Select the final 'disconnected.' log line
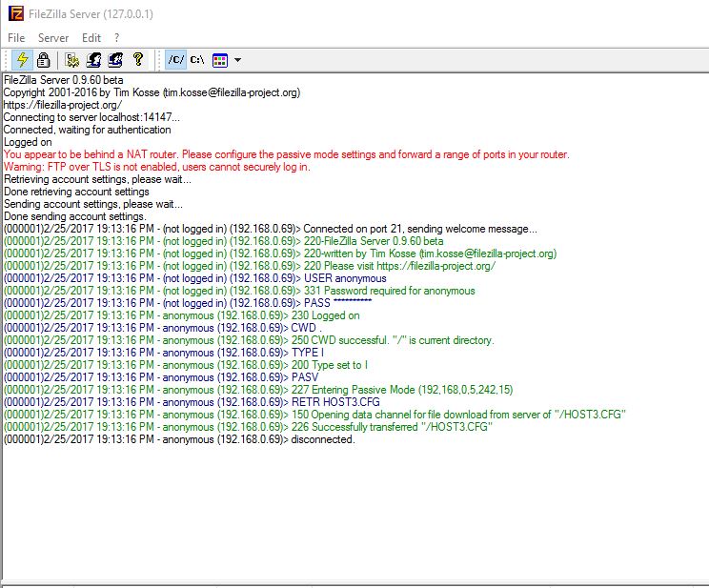This screenshot has width=709, height=588. [179, 439]
